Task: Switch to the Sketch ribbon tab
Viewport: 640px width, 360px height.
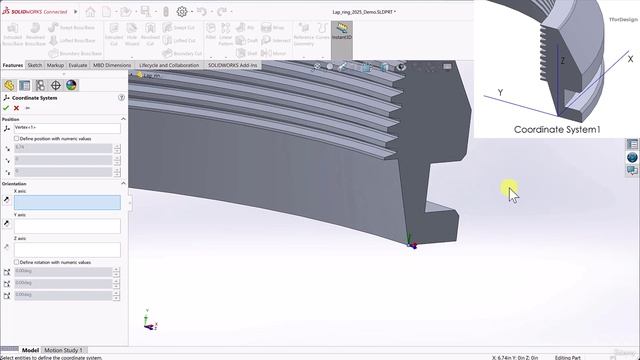Action: 35,65
